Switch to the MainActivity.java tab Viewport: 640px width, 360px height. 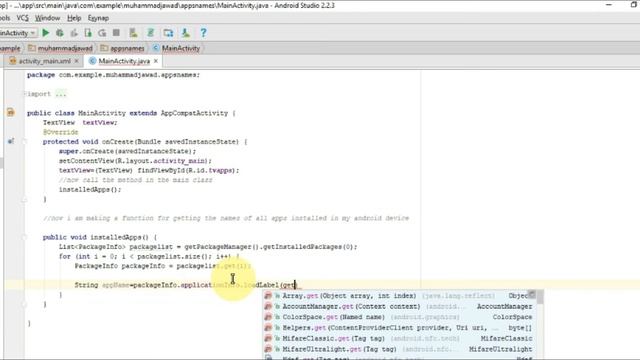coord(124,61)
